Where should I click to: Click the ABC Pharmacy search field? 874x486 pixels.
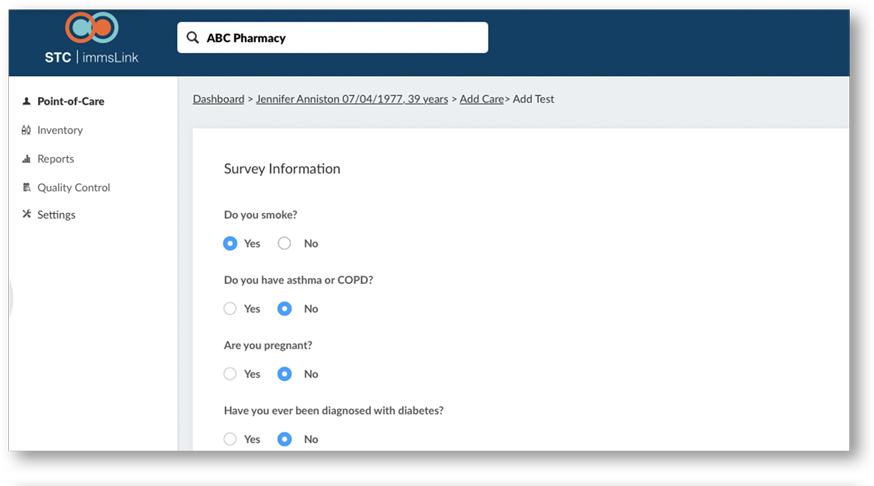click(333, 37)
